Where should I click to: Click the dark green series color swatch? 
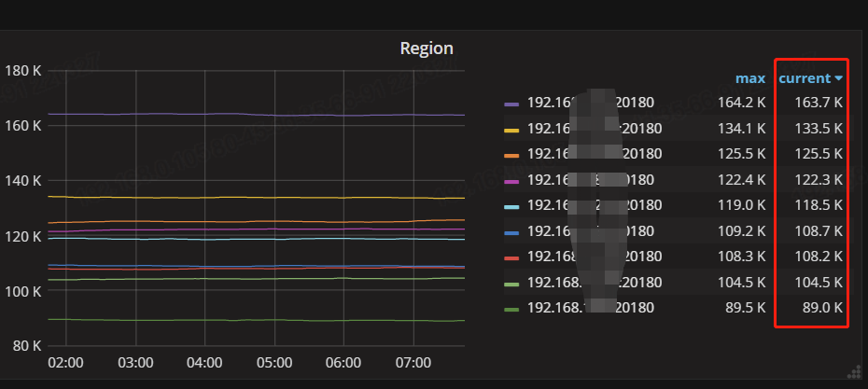(511, 309)
